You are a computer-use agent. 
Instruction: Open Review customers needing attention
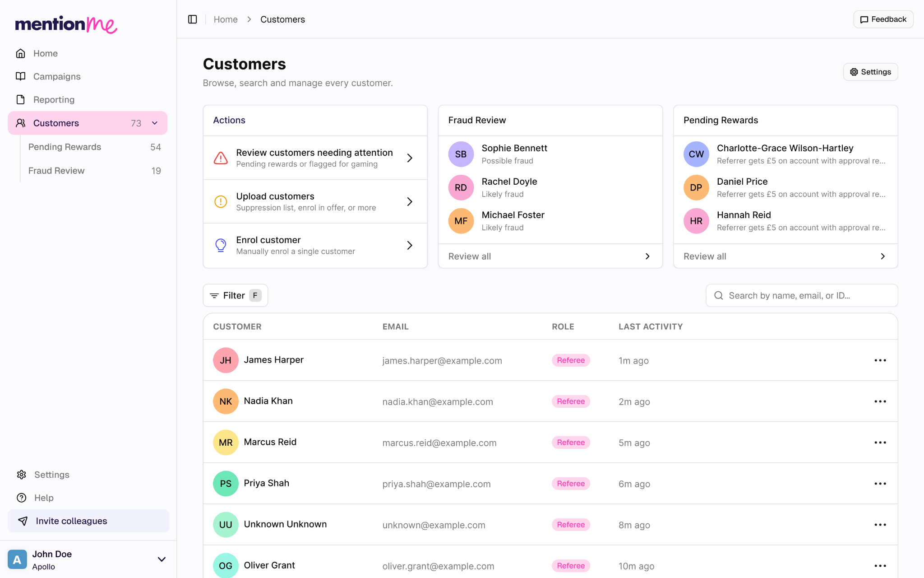(315, 158)
